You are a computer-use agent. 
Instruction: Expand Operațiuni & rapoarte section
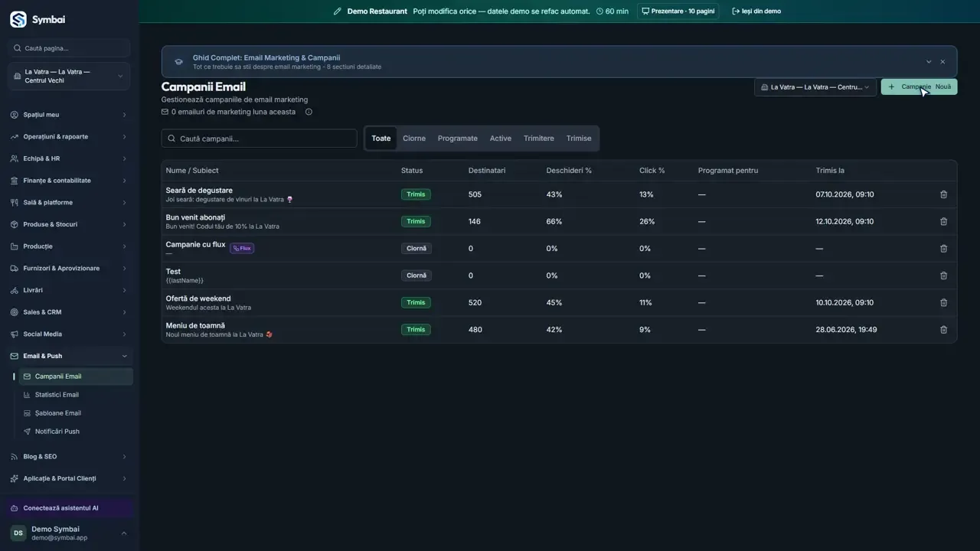69,137
